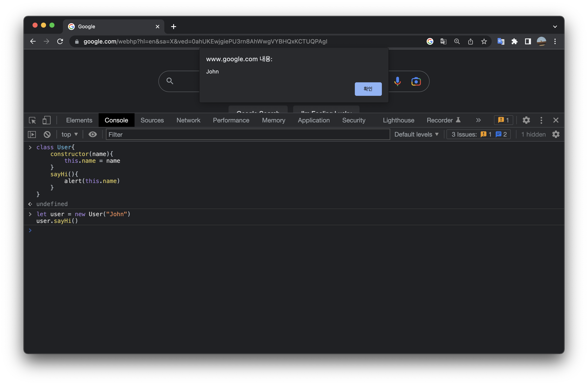The image size is (588, 385).
Task: Open the top JavaScript context dropdown
Action: tap(69, 134)
